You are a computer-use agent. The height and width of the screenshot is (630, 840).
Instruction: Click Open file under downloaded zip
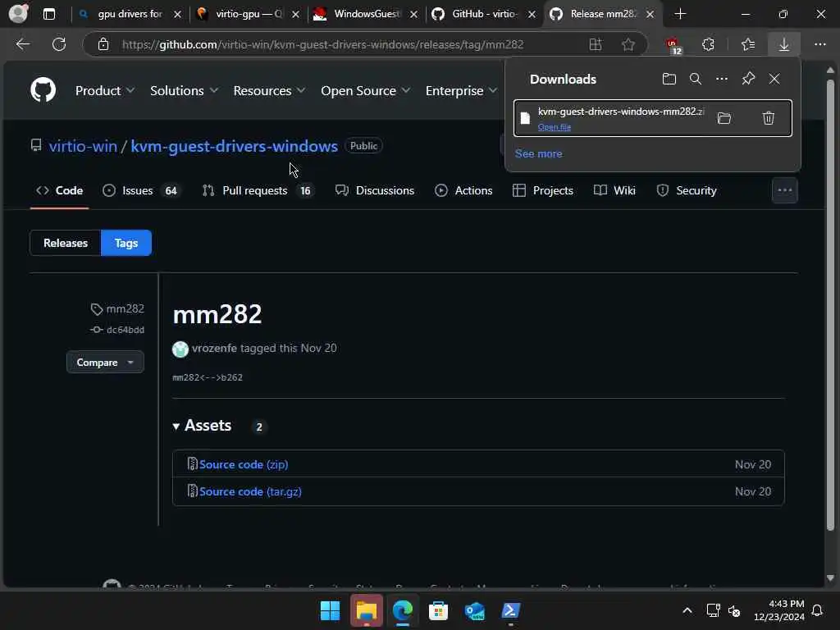[x=554, y=127]
